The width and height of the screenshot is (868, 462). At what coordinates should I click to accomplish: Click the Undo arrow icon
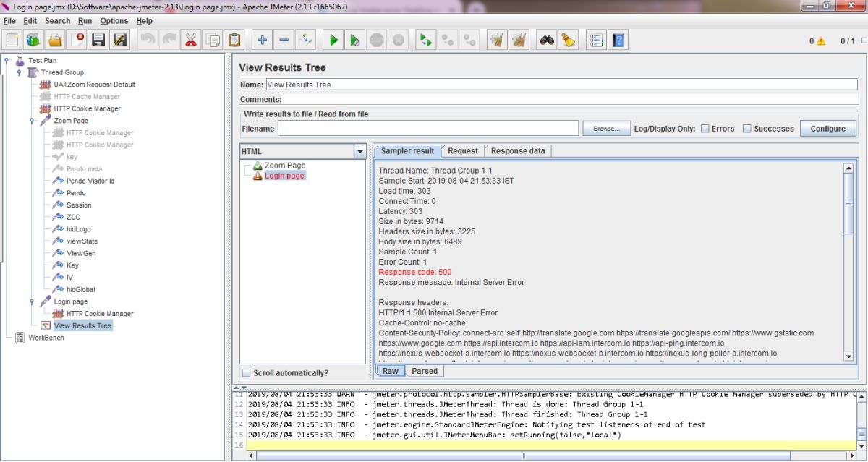(x=148, y=40)
